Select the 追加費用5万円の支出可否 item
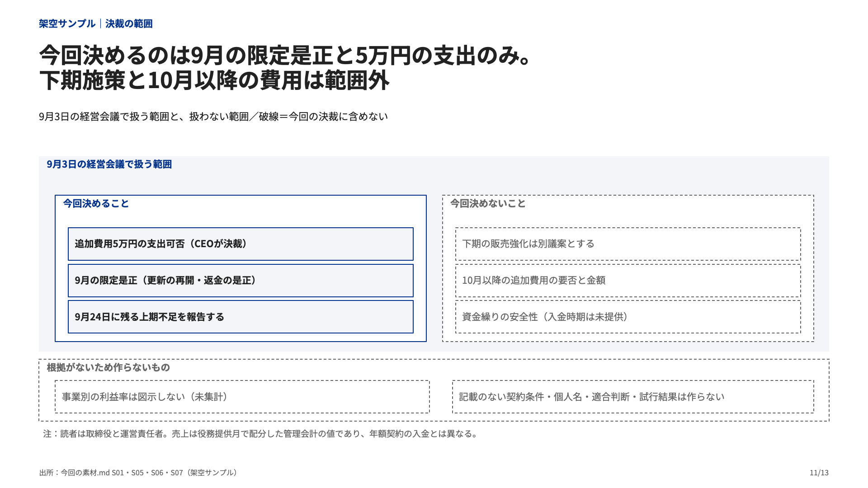The height and width of the screenshot is (488, 868). click(x=241, y=244)
